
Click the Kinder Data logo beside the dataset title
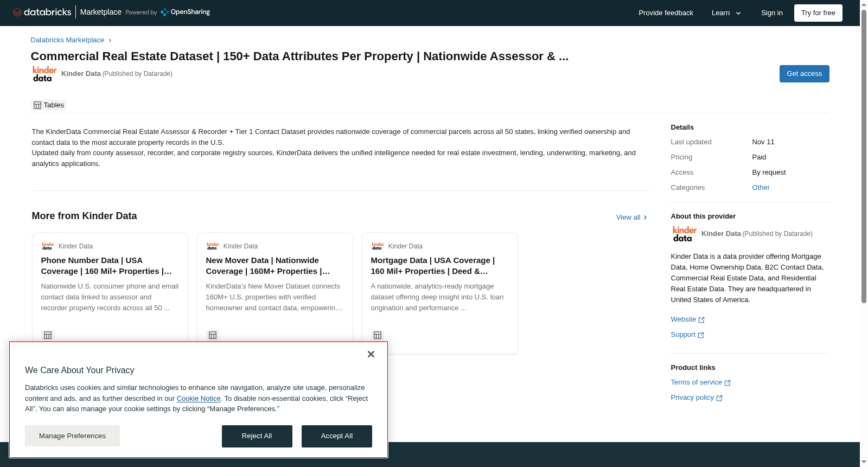44,74
